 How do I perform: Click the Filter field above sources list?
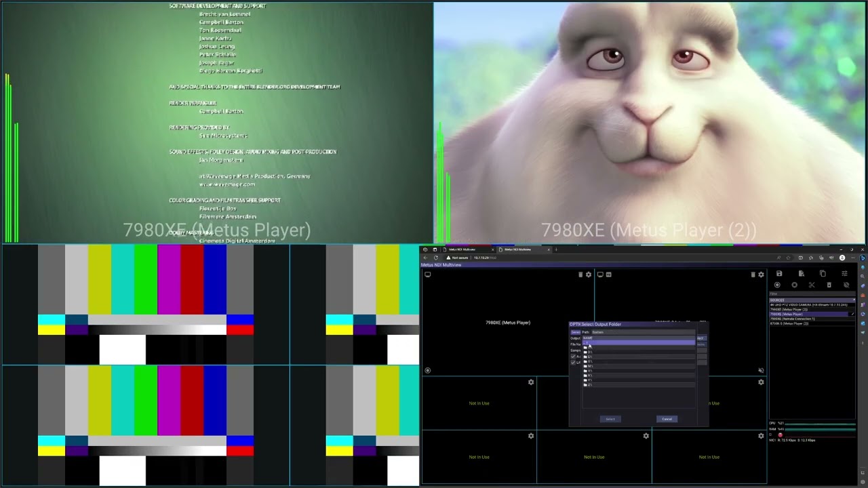tap(812, 294)
